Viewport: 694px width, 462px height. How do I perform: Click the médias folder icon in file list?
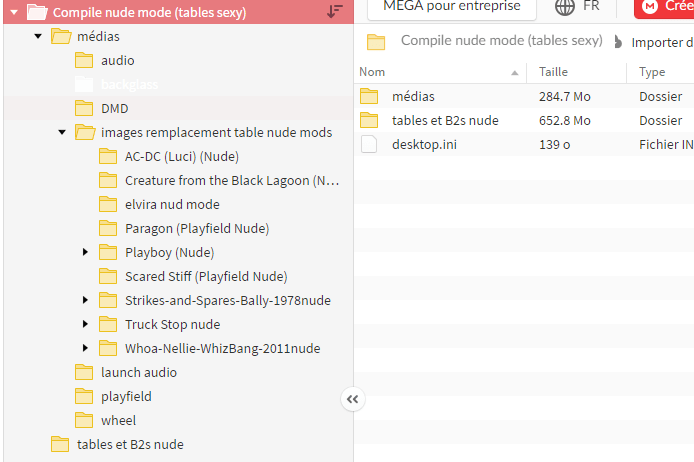click(x=370, y=96)
